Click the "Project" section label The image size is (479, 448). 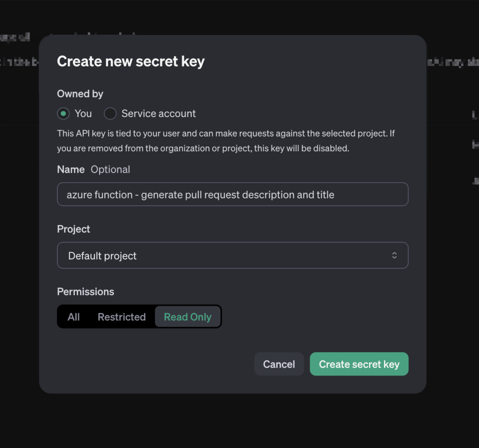coord(73,229)
